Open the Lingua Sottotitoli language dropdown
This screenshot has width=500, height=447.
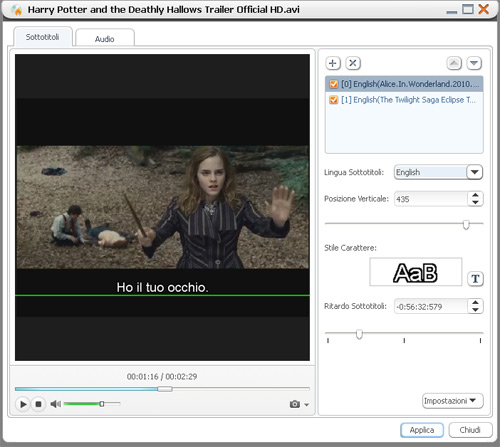click(x=475, y=172)
